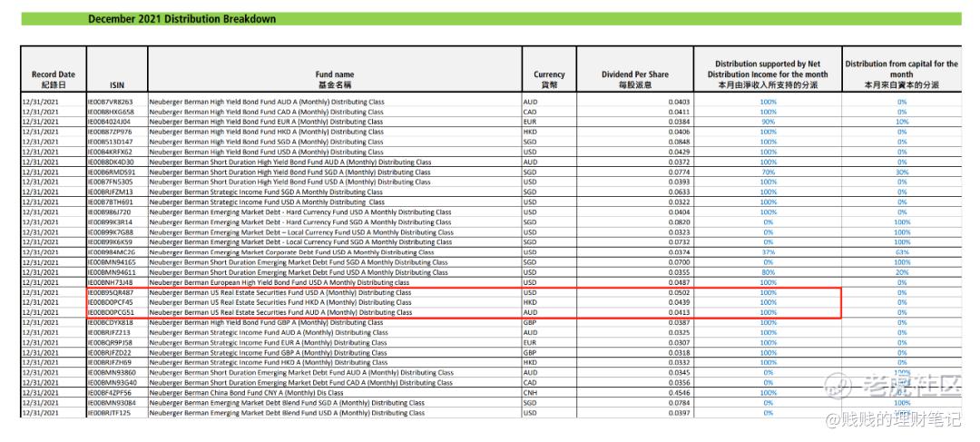Select China Bond Fund CNY A (Monthly) name
This screenshot has width=980, height=442.
point(246,393)
